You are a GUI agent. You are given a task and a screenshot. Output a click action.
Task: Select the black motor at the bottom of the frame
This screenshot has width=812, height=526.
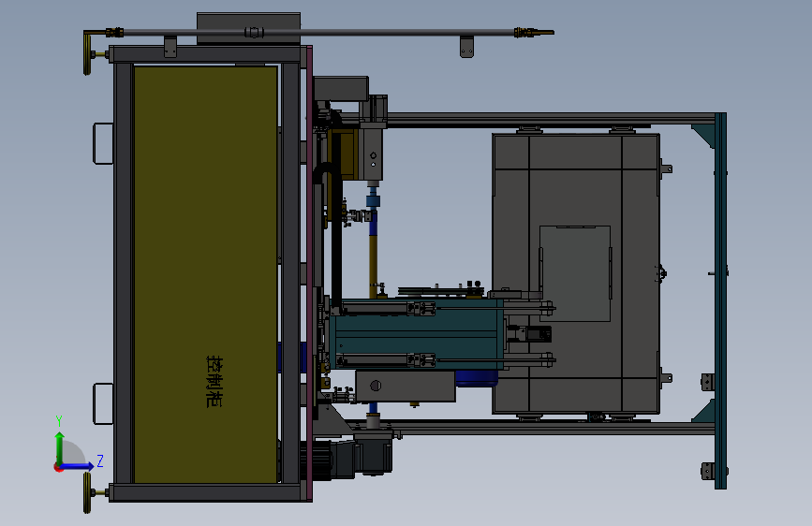tap(346, 459)
